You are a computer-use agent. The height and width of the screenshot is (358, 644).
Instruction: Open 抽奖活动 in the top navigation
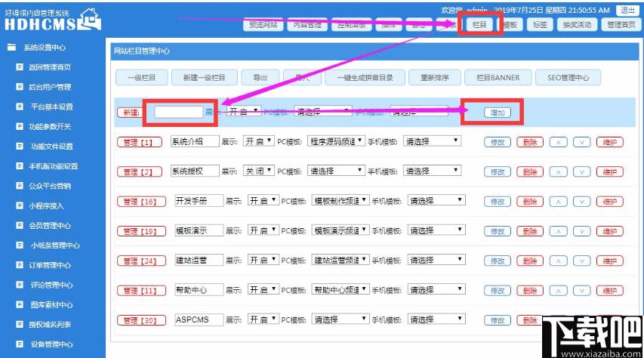point(578,25)
